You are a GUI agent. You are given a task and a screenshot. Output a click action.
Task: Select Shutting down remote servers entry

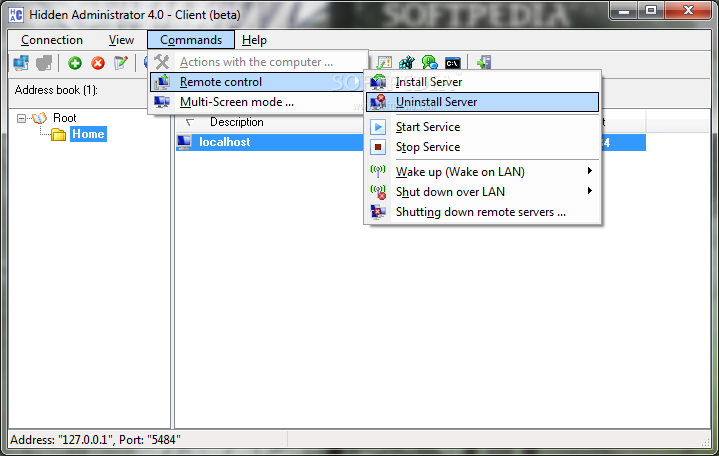[482, 212]
